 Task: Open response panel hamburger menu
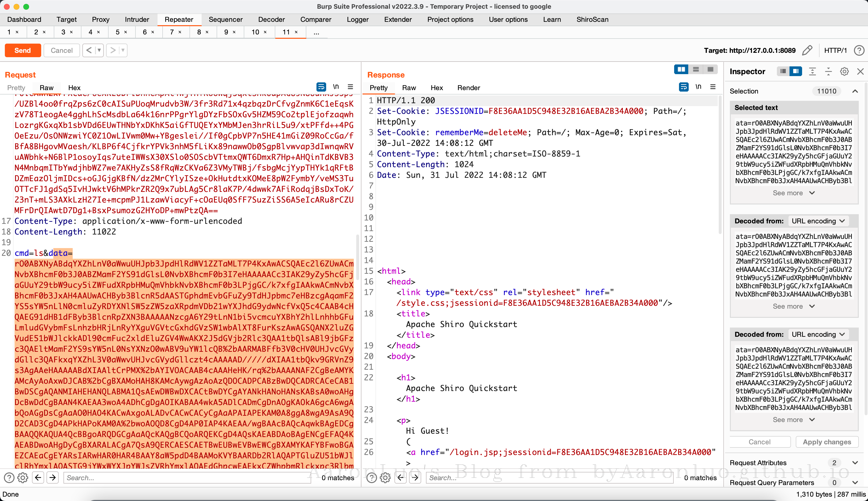713,87
